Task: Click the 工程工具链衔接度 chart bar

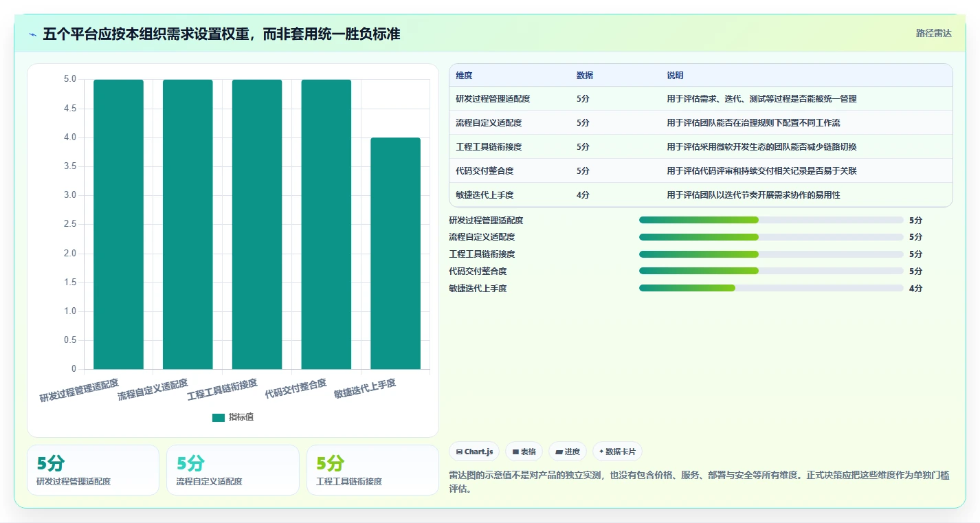Action: click(x=257, y=225)
